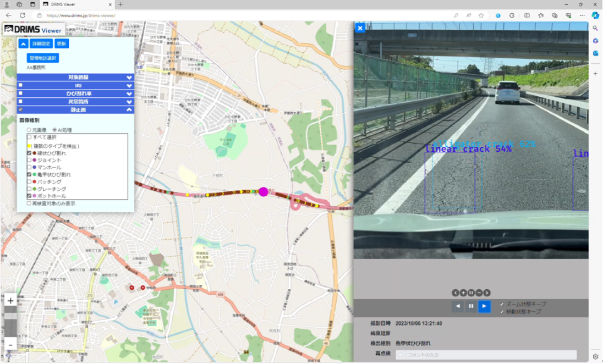This screenshot has height=364, width=603.
Task: Play the image sequence in reverse
Action: [458, 306]
